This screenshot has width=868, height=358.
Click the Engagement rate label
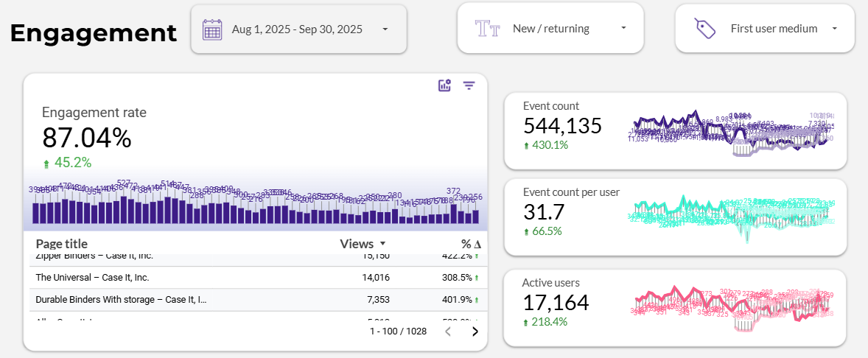coord(94,112)
